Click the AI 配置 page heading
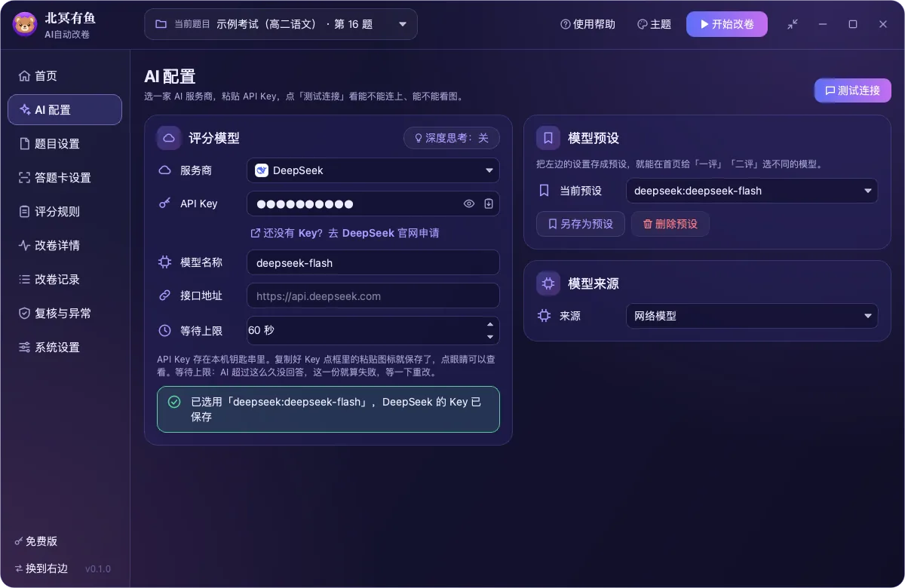Viewport: 905px width, 588px height. click(170, 76)
